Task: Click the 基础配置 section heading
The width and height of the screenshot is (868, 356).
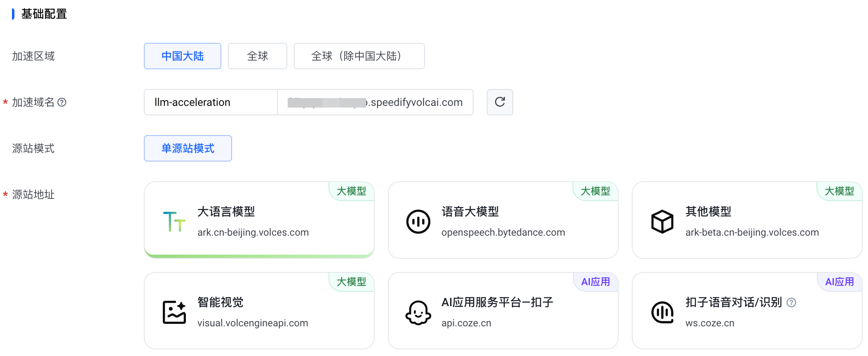Action: [44, 14]
